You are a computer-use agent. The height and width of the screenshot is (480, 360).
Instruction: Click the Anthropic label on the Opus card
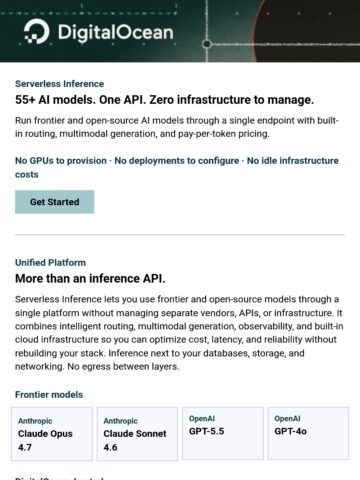35,421
